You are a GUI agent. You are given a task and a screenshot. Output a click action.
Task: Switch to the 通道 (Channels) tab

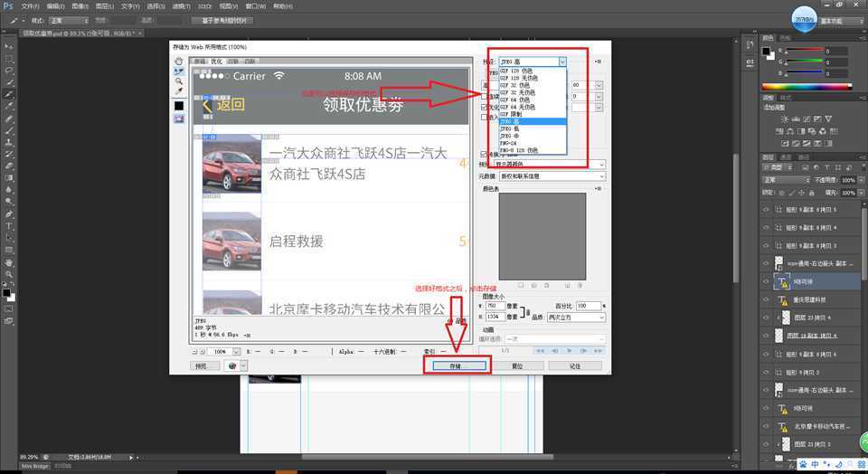pos(785,157)
